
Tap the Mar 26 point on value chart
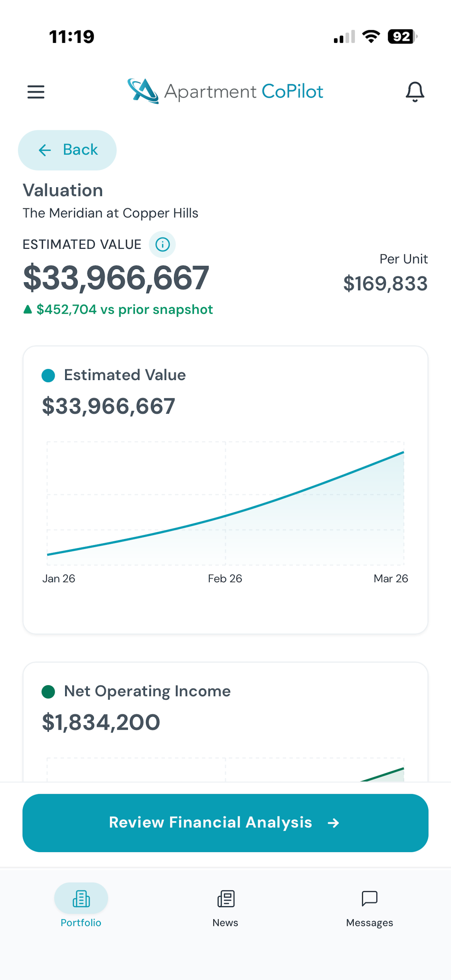click(403, 452)
